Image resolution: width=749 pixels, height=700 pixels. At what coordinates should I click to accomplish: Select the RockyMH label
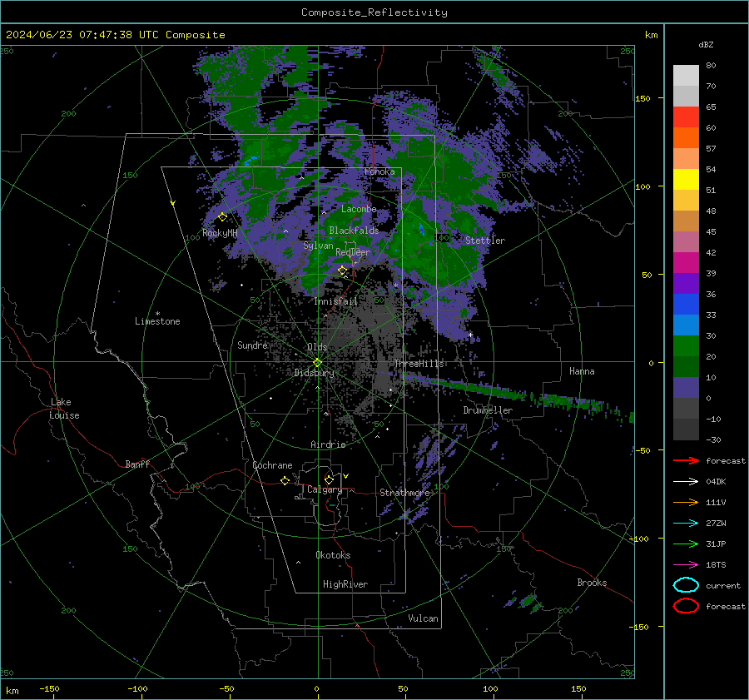pyautogui.click(x=220, y=233)
